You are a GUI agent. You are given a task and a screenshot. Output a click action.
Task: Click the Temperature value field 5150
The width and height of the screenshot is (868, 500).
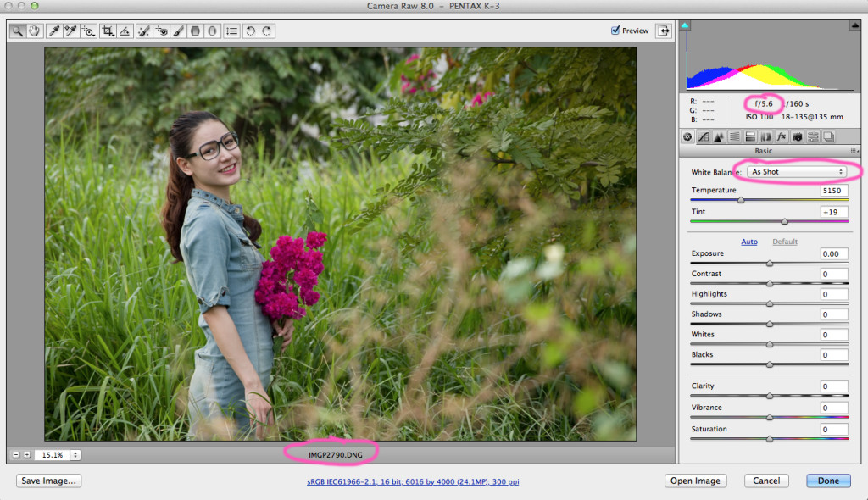pyautogui.click(x=834, y=191)
